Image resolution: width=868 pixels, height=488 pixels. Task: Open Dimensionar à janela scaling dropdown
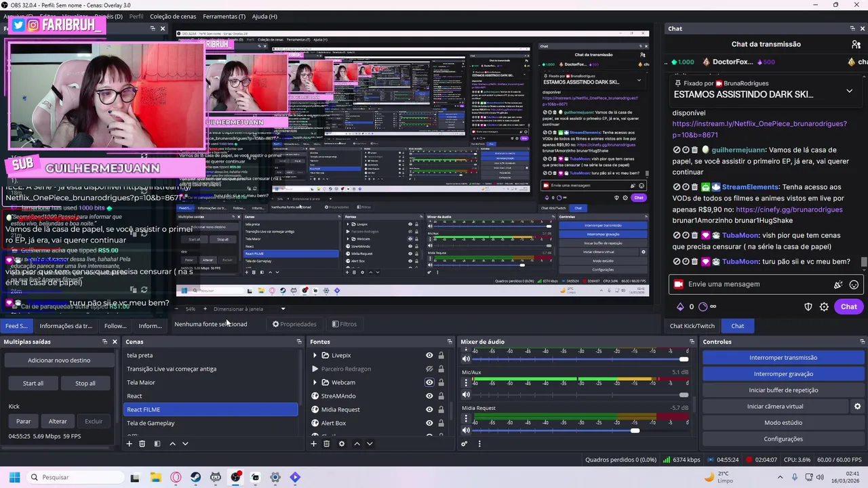[250, 309]
